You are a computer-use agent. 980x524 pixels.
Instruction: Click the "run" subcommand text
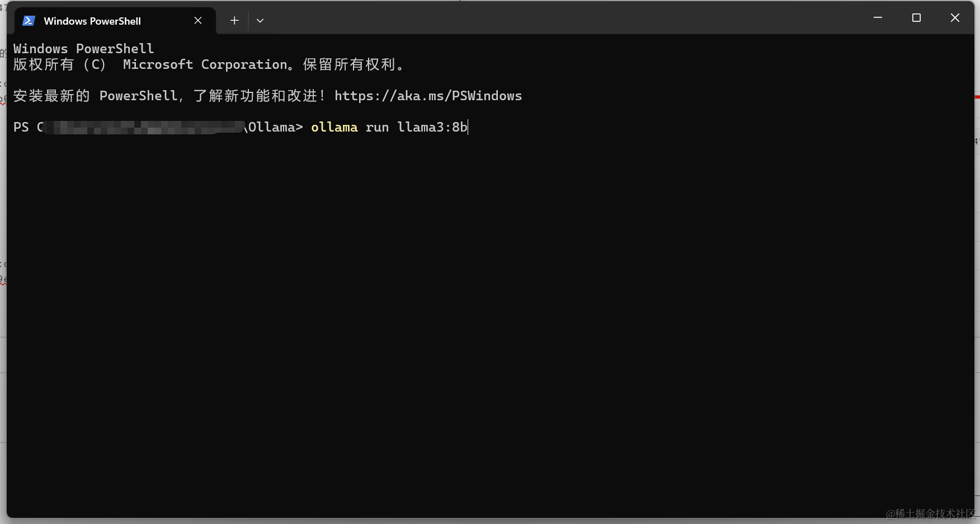[x=377, y=128]
